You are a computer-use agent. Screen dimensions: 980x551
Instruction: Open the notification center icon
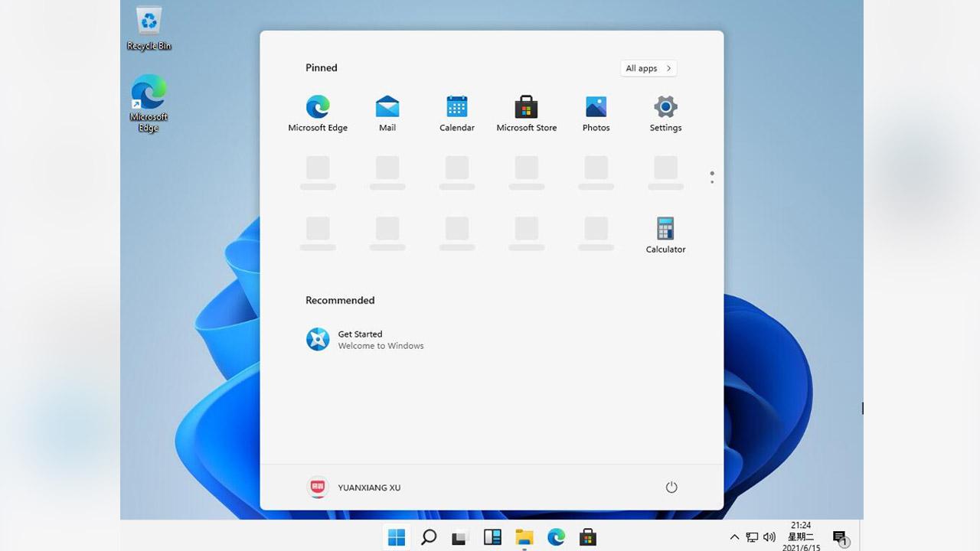(x=841, y=539)
